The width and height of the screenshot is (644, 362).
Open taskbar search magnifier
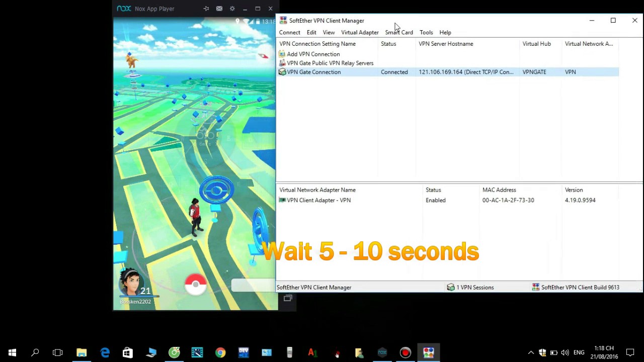[x=35, y=352]
